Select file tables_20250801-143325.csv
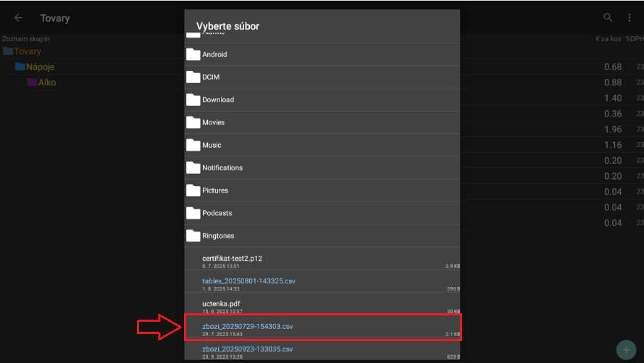The image size is (644, 363). (249, 282)
